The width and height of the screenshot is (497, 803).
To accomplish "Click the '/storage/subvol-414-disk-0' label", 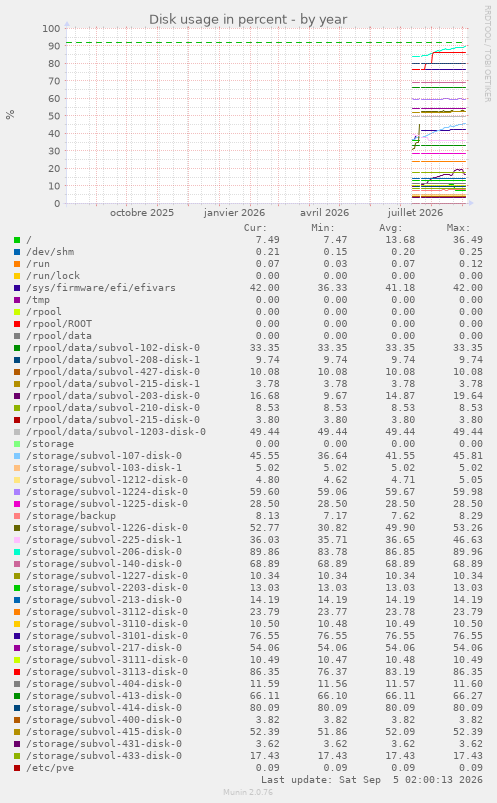I will [x=104, y=708].
